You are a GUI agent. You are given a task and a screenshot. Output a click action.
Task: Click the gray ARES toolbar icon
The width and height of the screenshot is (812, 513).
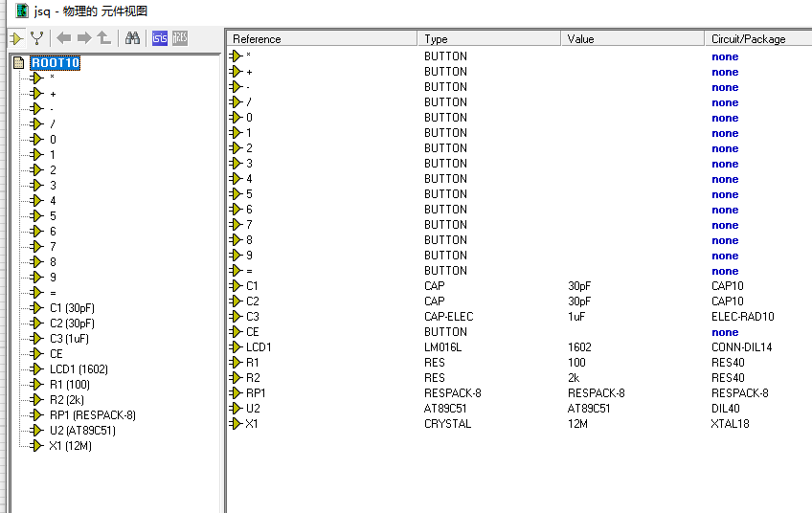pos(180,38)
